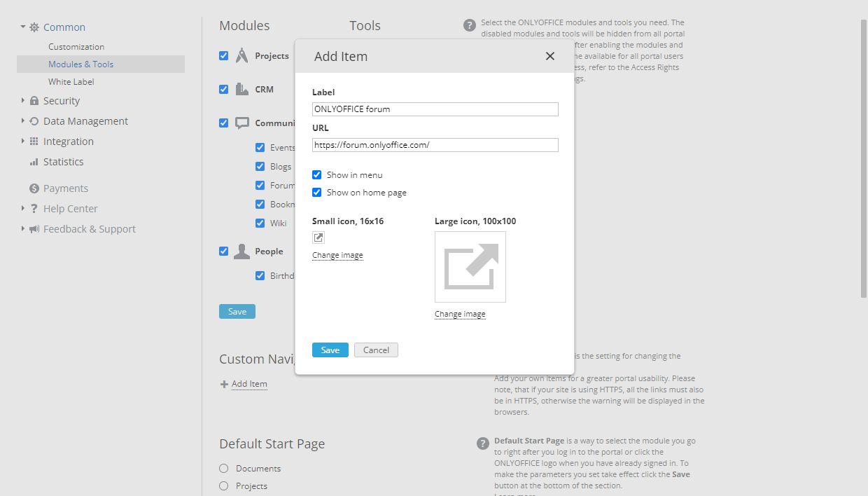
Task: Uncheck Show in menu
Action: pos(316,174)
